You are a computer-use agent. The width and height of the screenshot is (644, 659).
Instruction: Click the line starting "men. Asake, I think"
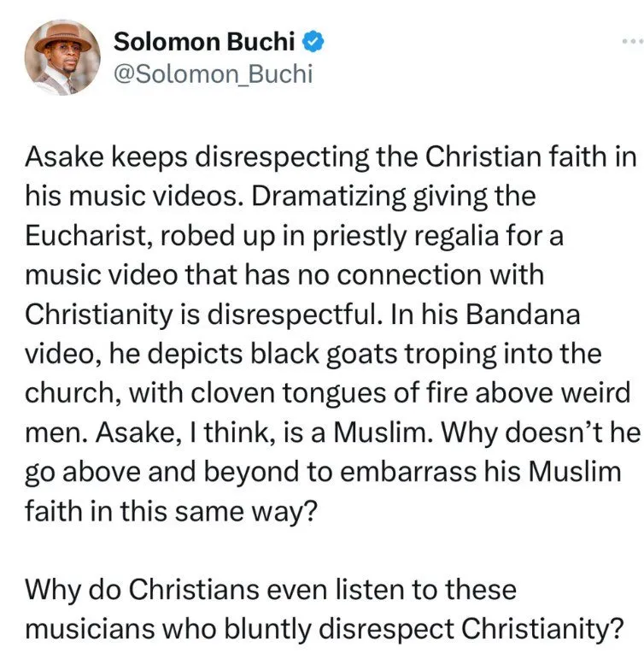[332, 429]
